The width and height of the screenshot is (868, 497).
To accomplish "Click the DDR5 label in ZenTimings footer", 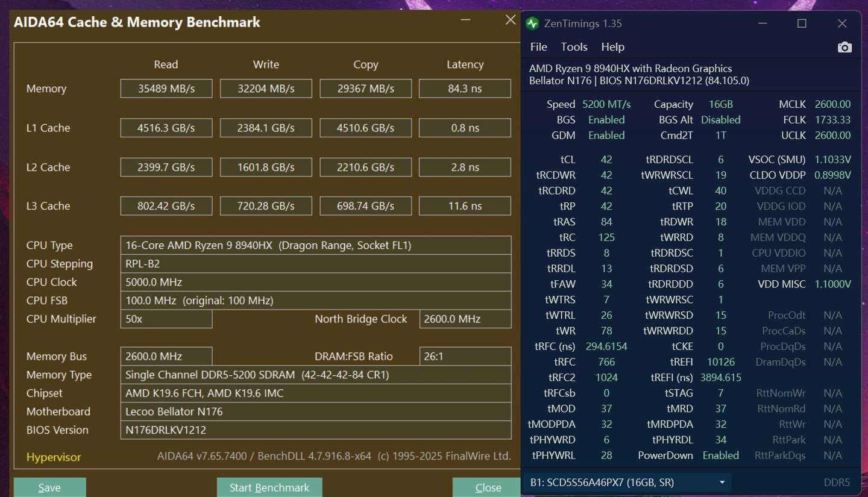I will (837, 483).
